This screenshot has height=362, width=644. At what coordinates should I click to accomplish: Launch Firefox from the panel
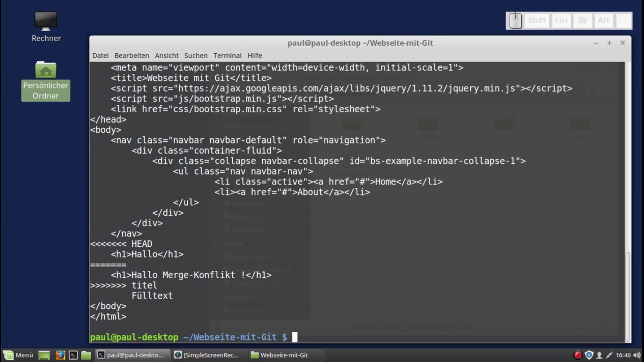click(x=60, y=355)
